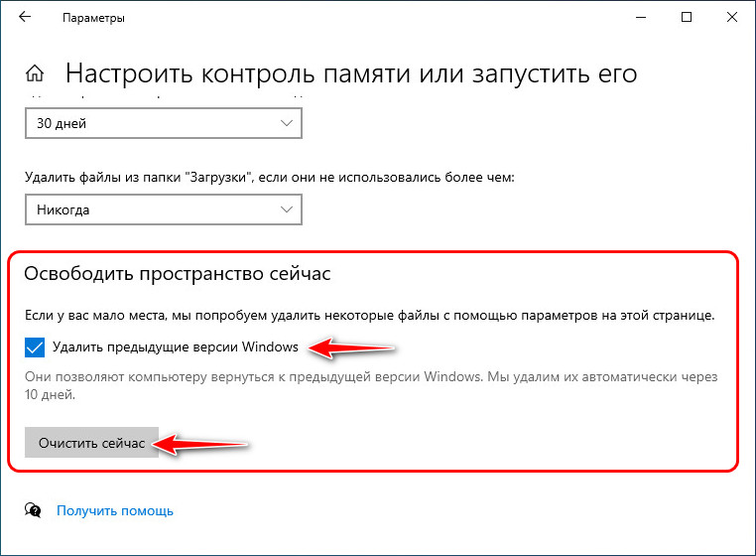756x556 pixels.
Task: Click the gray note about previous Windows versions
Action: (x=371, y=385)
